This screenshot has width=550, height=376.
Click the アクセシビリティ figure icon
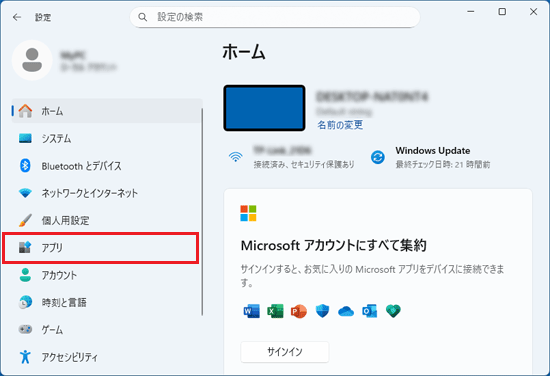(25, 357)
